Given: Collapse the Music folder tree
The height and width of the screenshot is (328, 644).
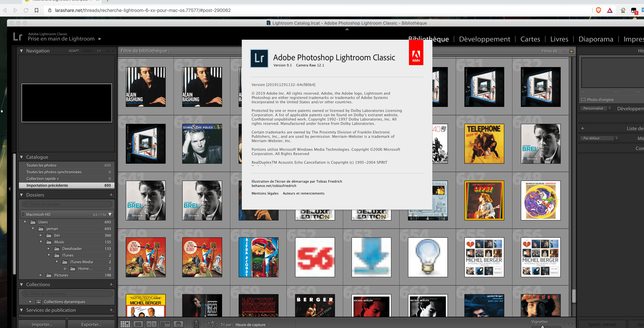Looking at the screenshot, I should 41,242.
